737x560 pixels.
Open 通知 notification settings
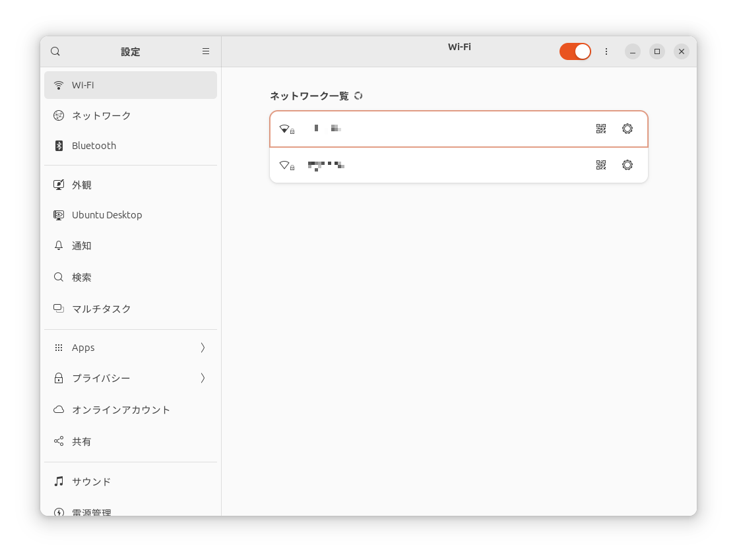(x=131, y=246)
